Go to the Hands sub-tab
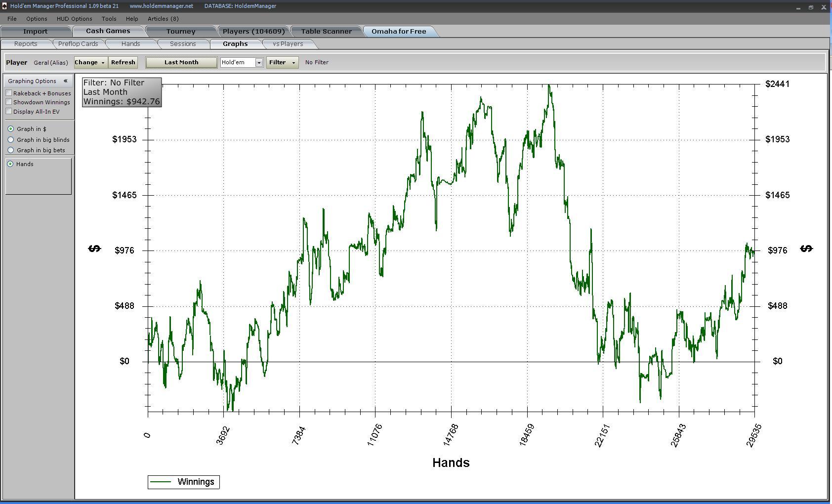This screenshot has height=504, width=832. pyautogui.click(x=130, y=44)
